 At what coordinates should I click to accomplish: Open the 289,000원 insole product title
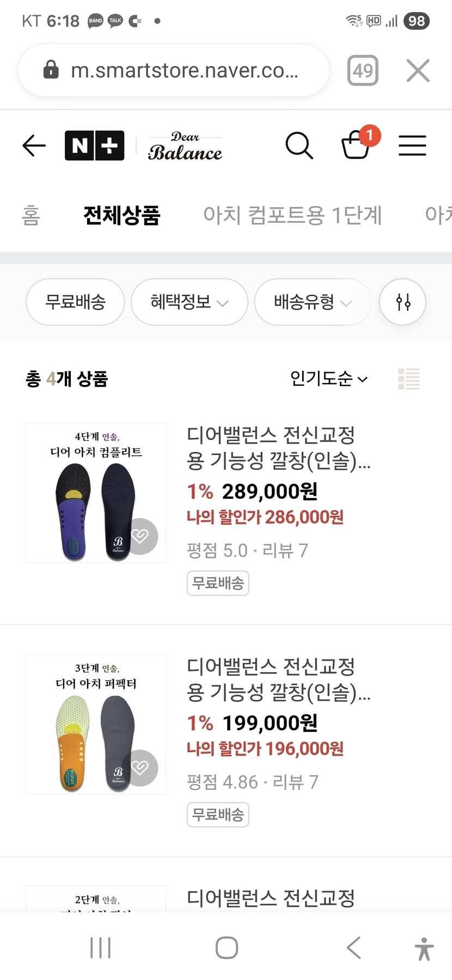pyautogui.click(x=278, y=448)
